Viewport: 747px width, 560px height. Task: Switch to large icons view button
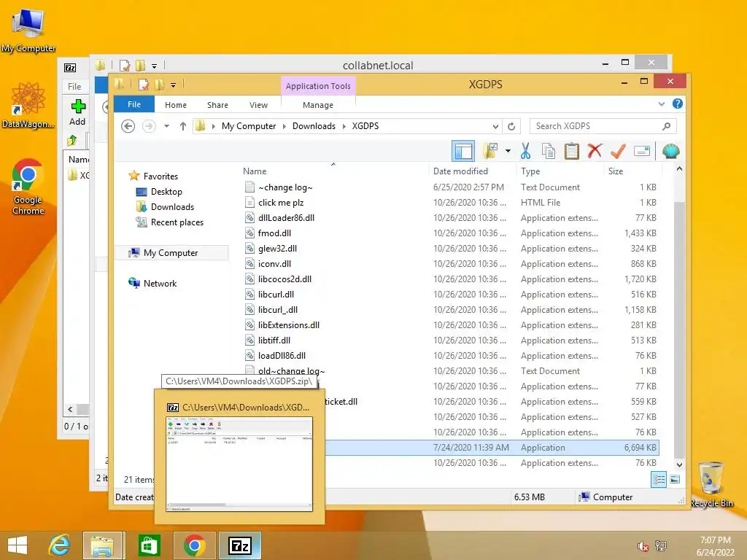675,479
